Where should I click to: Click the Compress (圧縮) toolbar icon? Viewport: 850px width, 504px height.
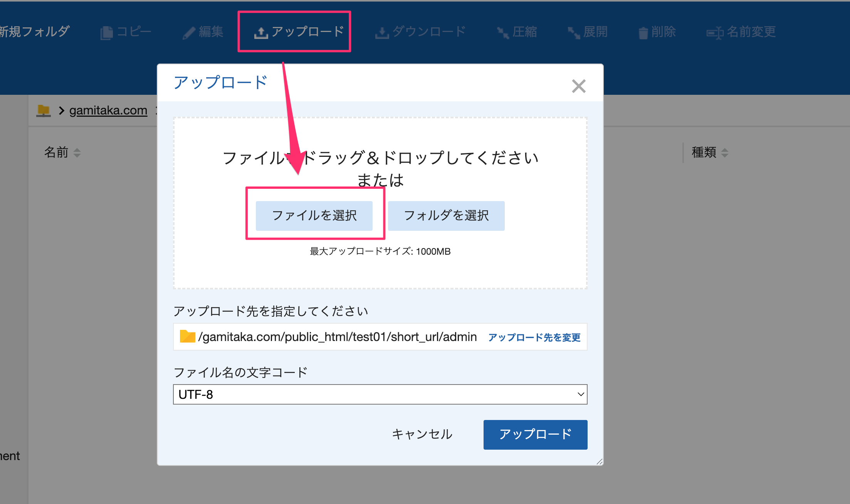coord(502,33)
